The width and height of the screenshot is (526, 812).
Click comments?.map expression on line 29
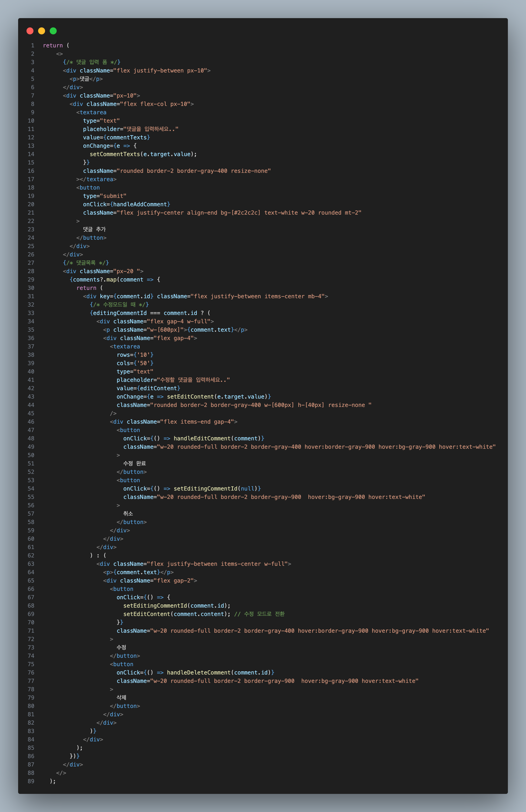95,279
